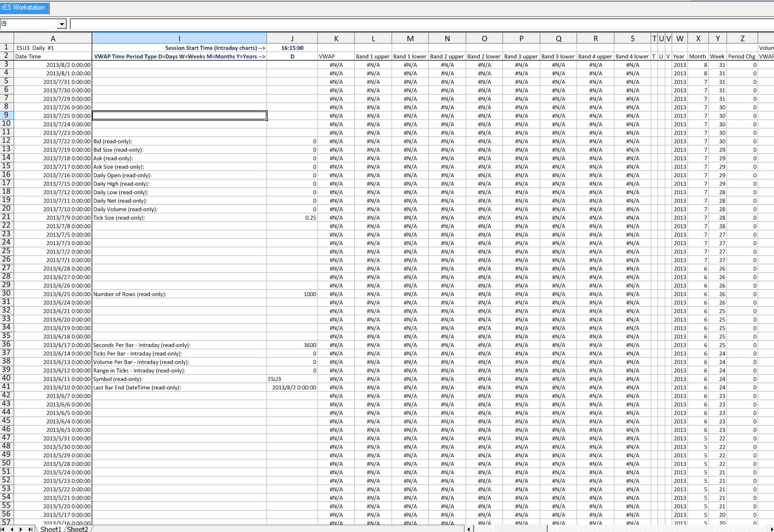Click into the formula bar input

coord(422,24)
